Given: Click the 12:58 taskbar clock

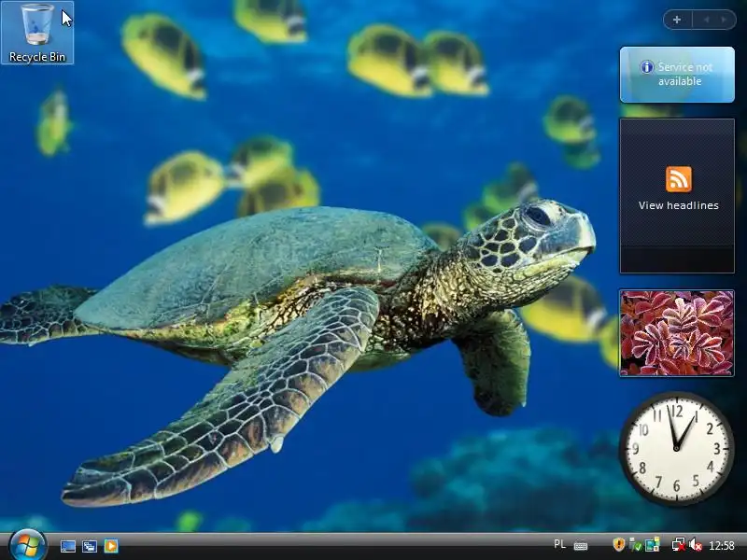Looking at the screenshot, I should click(x=721, y=545).
